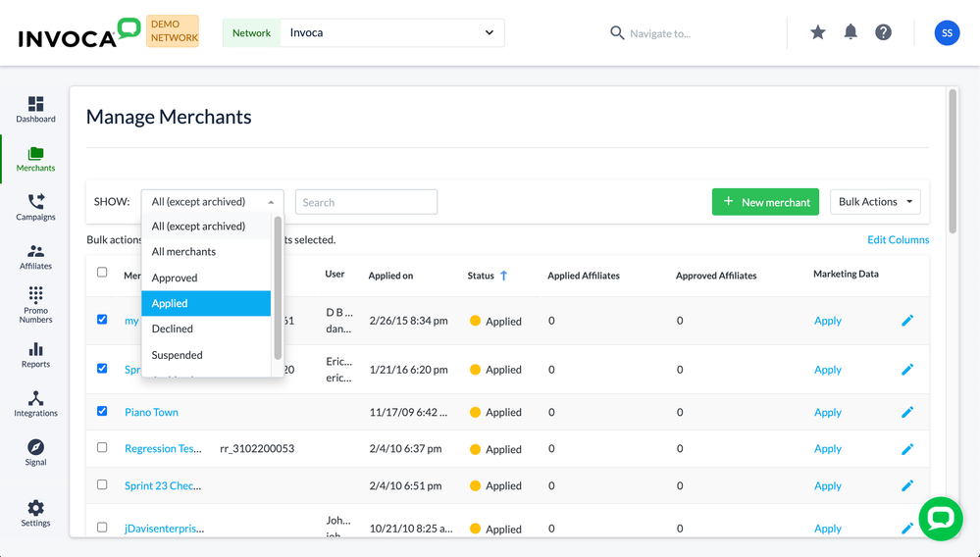This screenshot has width=980, height=557.
Task: Collapse the SHOW filter dropdown
Action: (212, 202)
